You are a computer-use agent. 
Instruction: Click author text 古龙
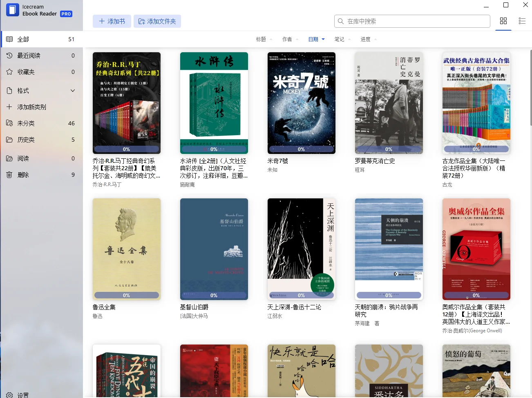(x=447, y=185)
